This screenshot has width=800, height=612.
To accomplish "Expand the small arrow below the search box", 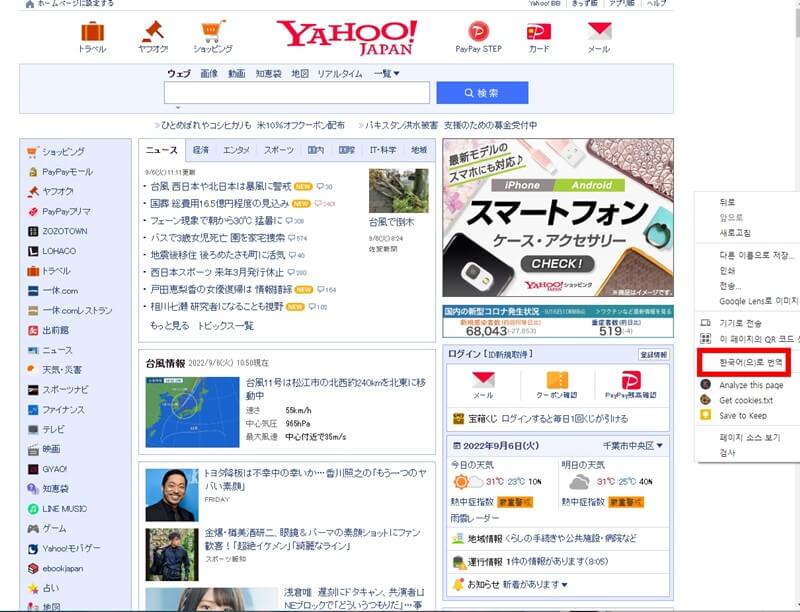I will point(178,108).
